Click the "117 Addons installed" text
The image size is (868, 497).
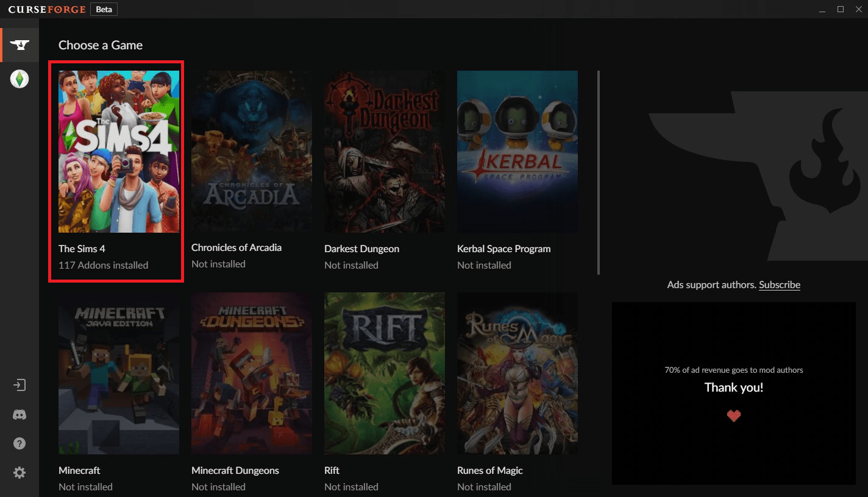[103, 265]
